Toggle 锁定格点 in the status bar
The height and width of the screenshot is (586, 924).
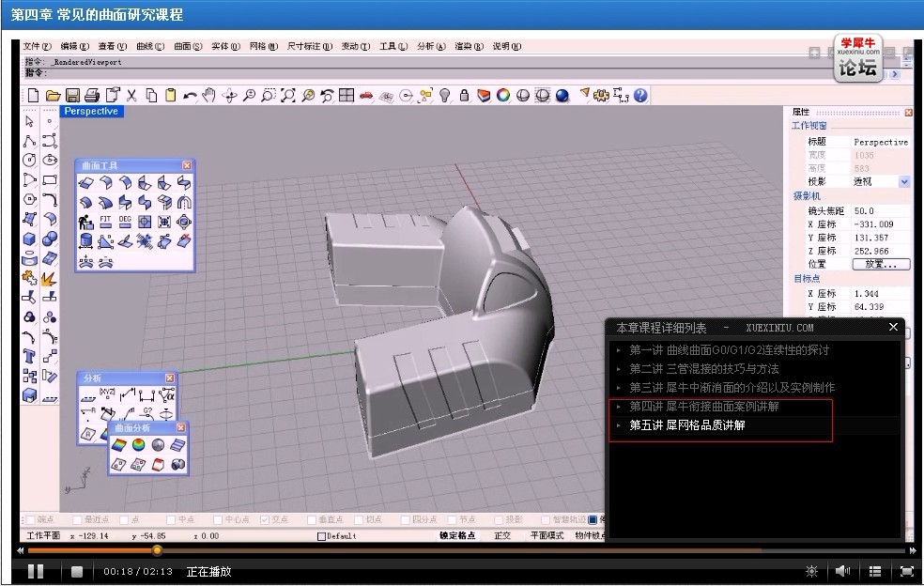(x=457, y=536)
